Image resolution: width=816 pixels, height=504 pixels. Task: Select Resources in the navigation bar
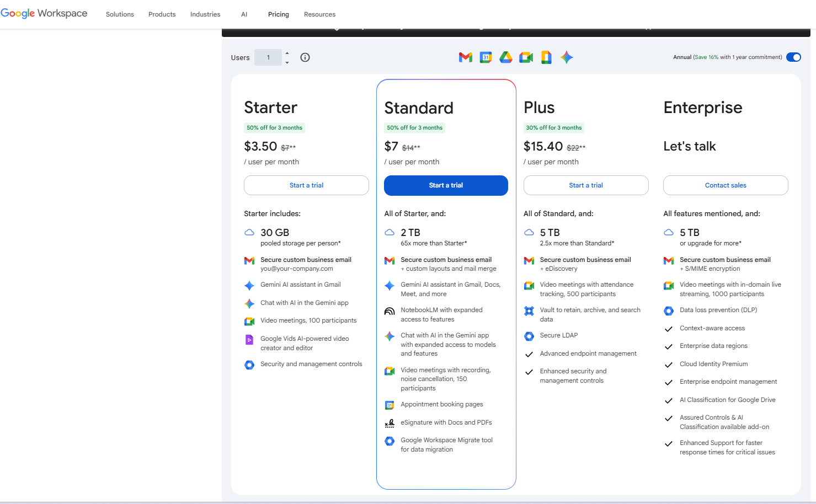319,14
